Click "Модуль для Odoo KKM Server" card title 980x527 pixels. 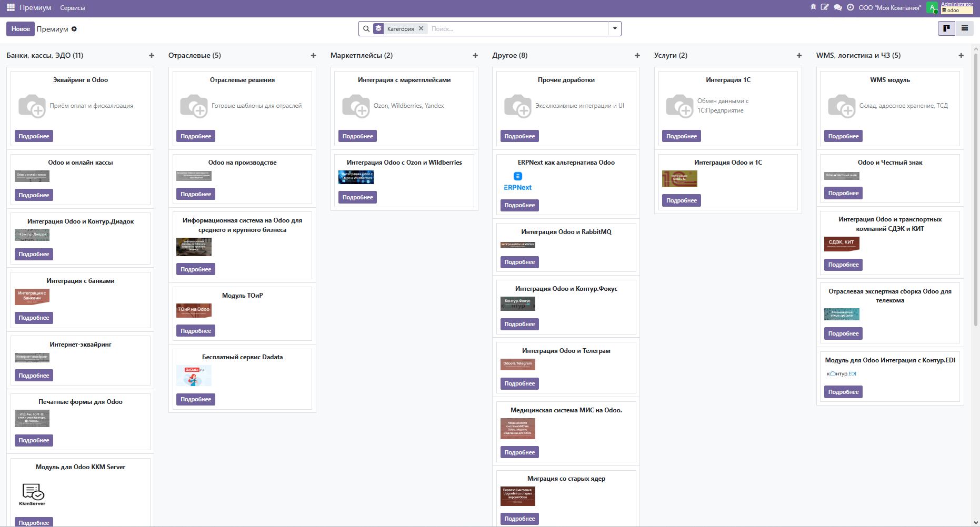click(x=81, y=467)
